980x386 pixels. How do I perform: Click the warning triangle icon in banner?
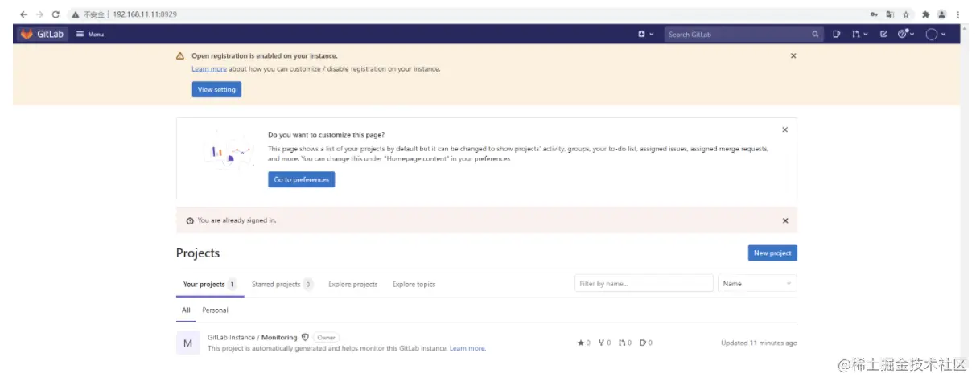(181, 55)
